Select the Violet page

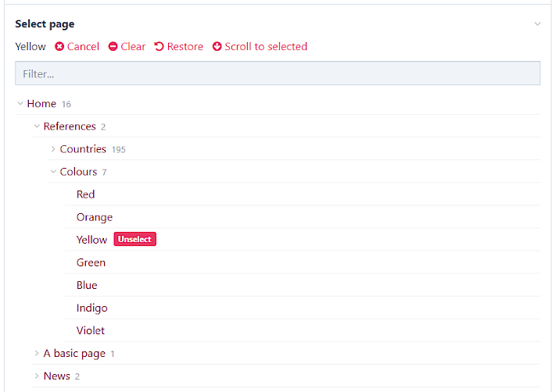coord(91,330)
